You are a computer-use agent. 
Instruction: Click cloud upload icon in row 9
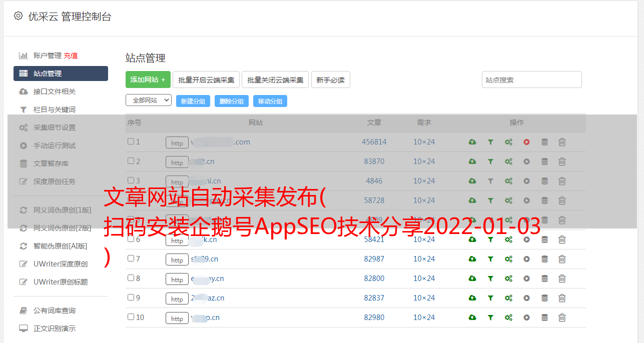point(472,298)
